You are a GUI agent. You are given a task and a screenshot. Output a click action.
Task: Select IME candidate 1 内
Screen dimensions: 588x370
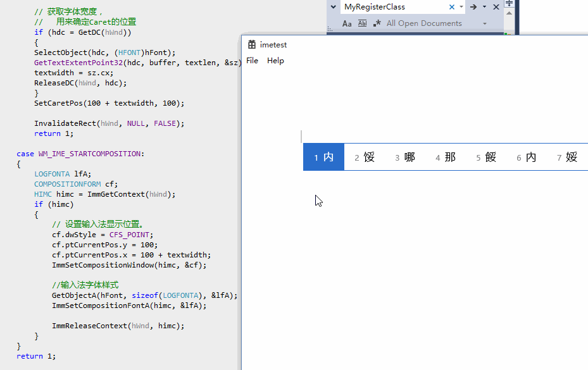pos(323,157)
